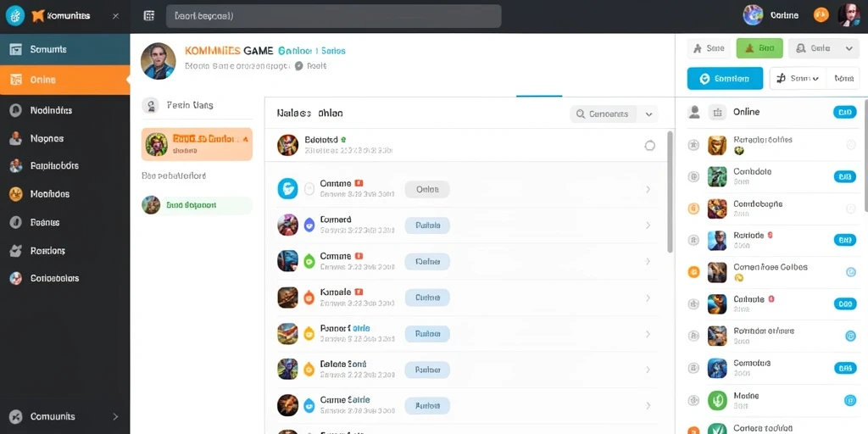The width and height of the screenshot is (868, 434).
Task: Toggle the blue switch in Online header
Action: [845, 113]
